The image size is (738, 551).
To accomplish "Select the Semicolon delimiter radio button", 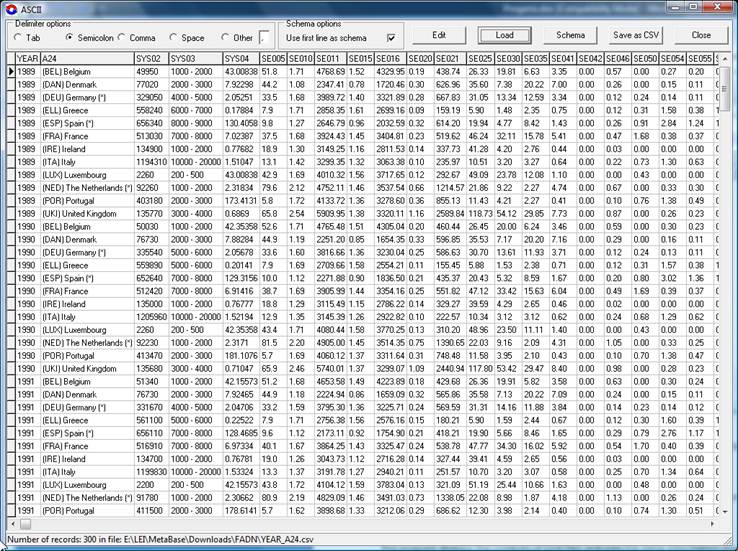I will point(72,38).
